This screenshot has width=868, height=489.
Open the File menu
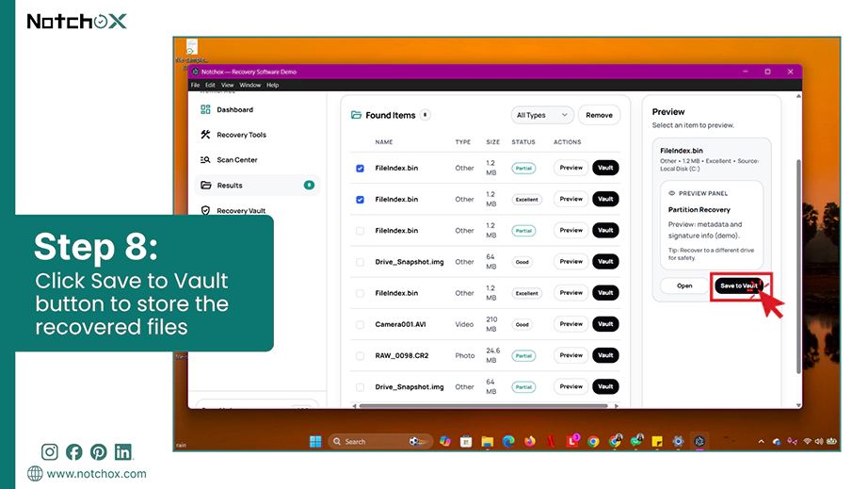(196, 86)
